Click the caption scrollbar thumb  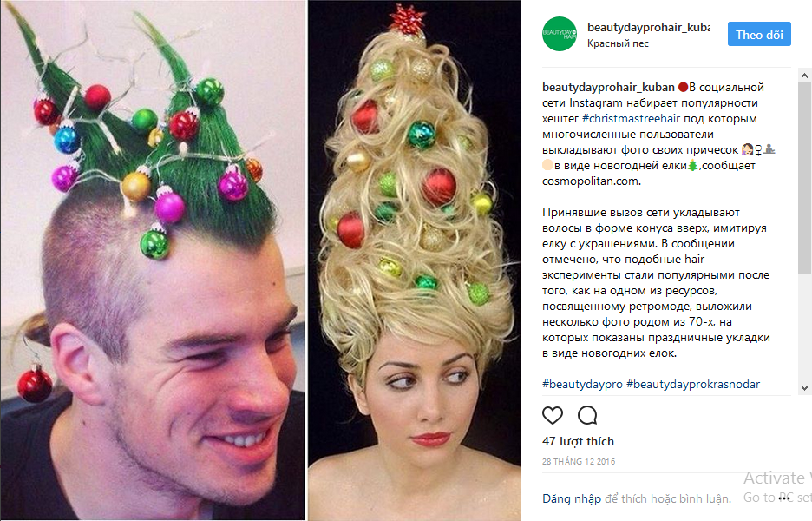click(x=804, y=178)
